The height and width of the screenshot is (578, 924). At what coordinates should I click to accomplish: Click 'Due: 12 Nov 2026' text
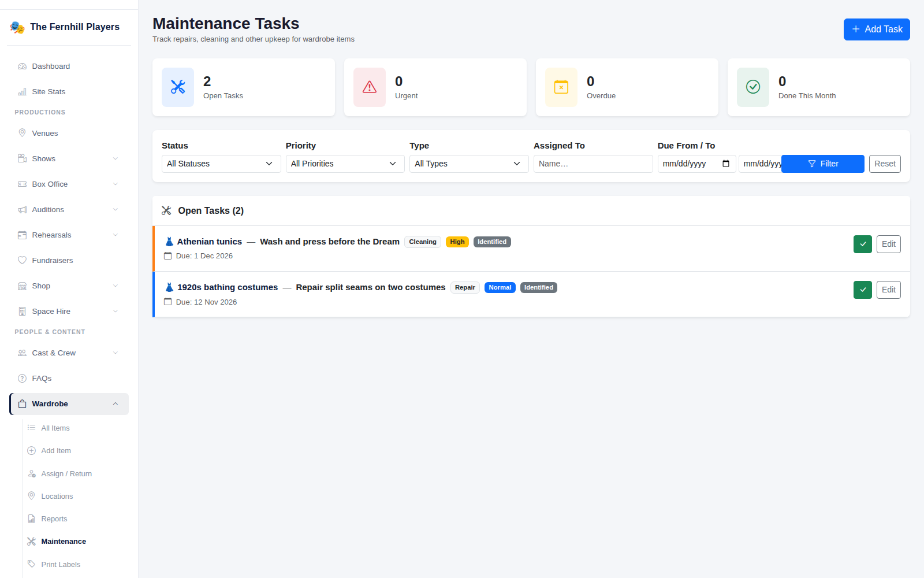(206, 302)
